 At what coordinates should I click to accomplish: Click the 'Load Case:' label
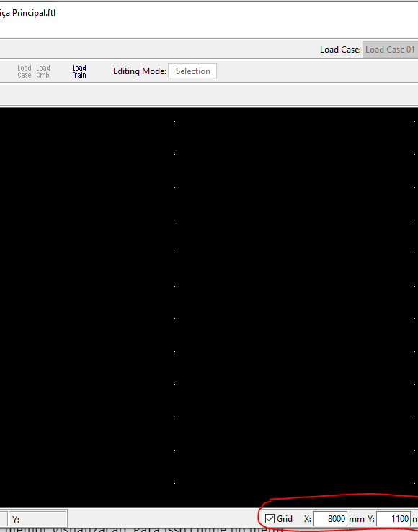[340, 50]
